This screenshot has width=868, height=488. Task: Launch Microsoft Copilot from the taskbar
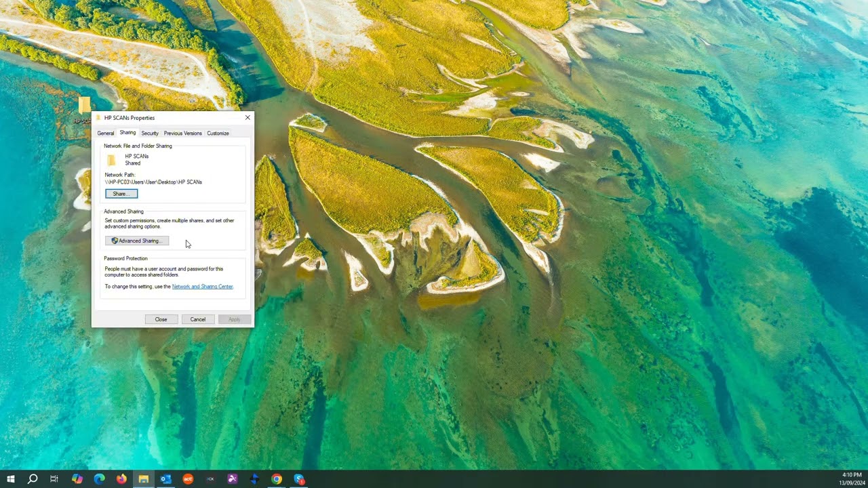tap(77, 479)
